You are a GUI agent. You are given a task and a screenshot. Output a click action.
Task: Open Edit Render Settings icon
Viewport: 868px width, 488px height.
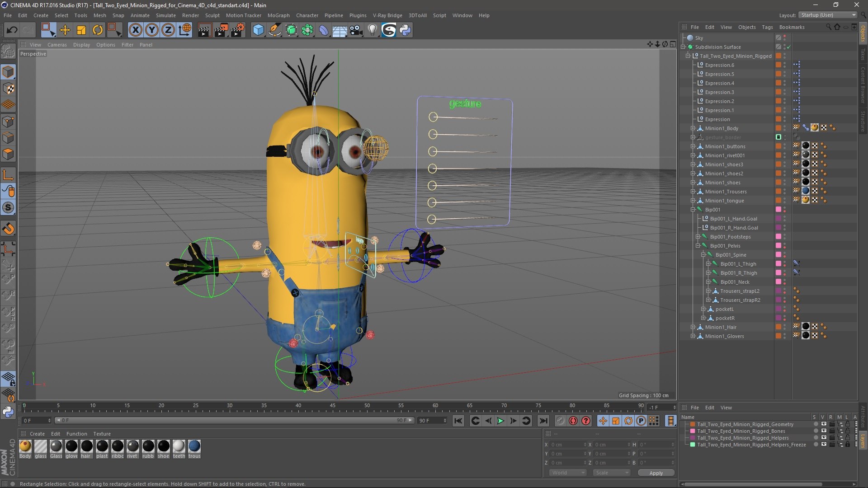click(x=237, y=30)
